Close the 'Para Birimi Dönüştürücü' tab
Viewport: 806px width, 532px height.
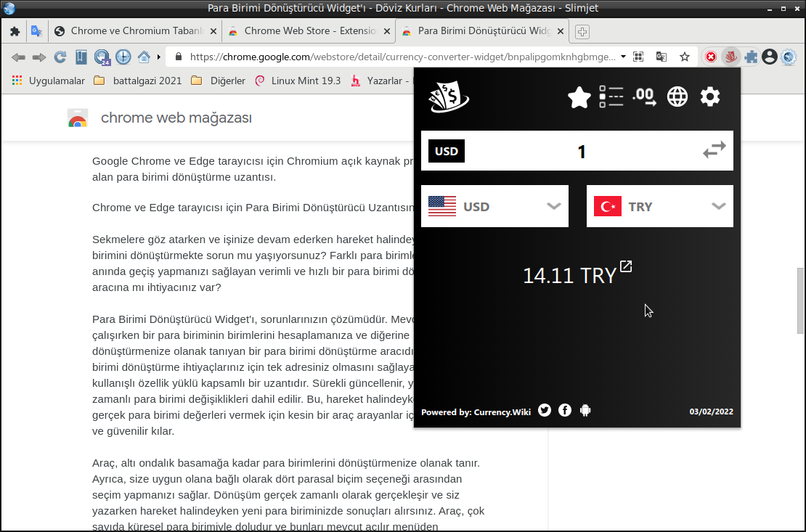[561, 31]
